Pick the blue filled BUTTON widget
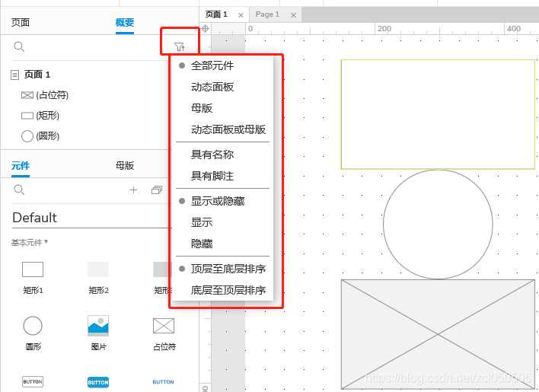This screenshot has width=539, height=392. [x=98, y=382]
